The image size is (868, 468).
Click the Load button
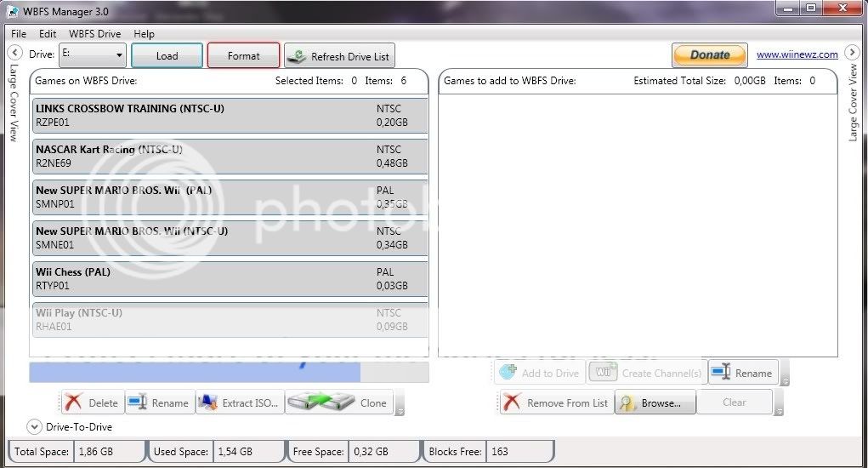pyautogui.click(x=167, y=55)
